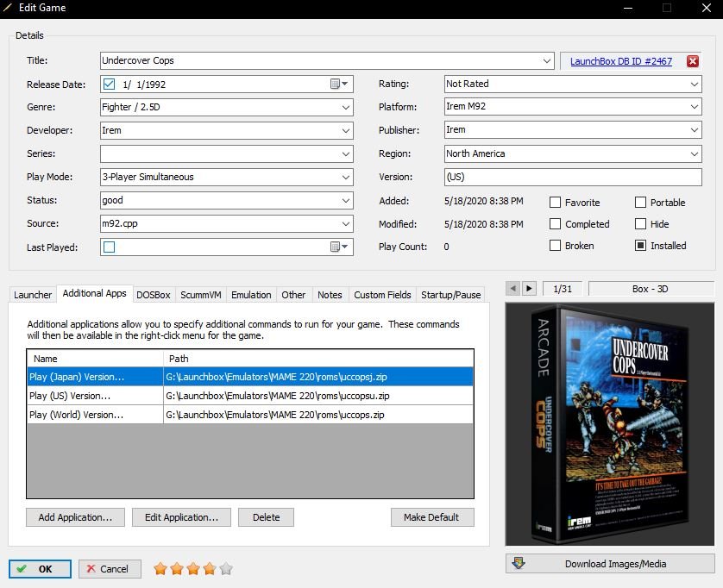Open the Release Date calendar picker
The width and height of the screenshot is (723, 588).
point(339,84)
